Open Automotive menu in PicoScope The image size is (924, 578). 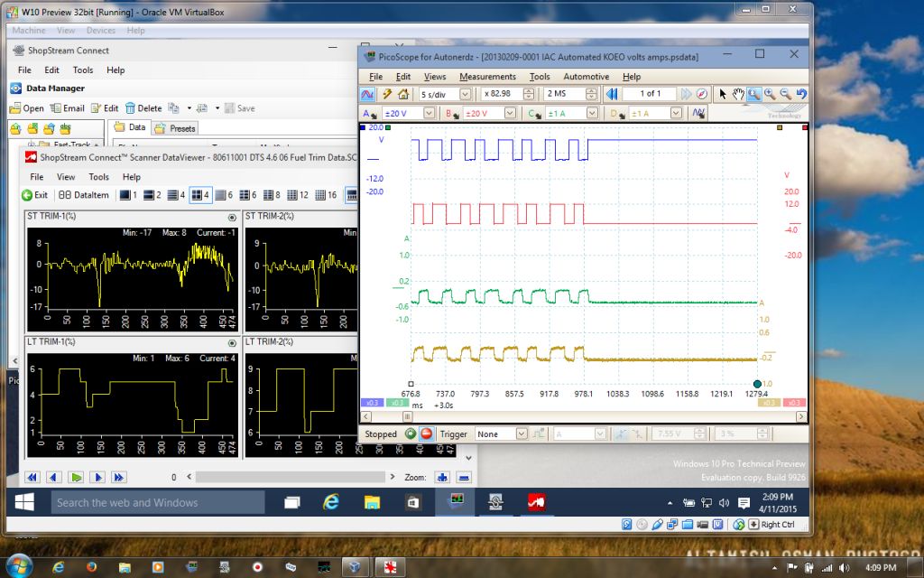point(586,76)
